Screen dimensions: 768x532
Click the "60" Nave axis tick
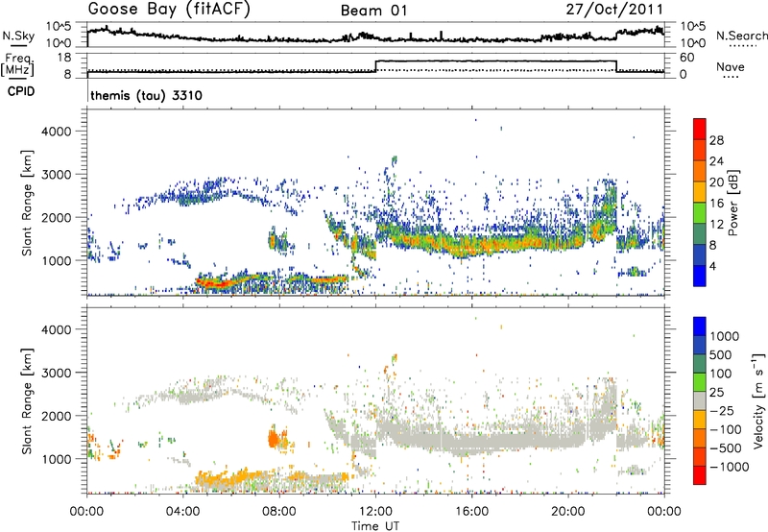click(x=687, y=58)
